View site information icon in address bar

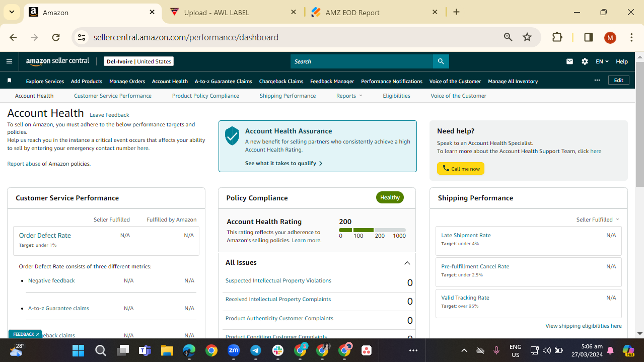click(x=82, y=37)
